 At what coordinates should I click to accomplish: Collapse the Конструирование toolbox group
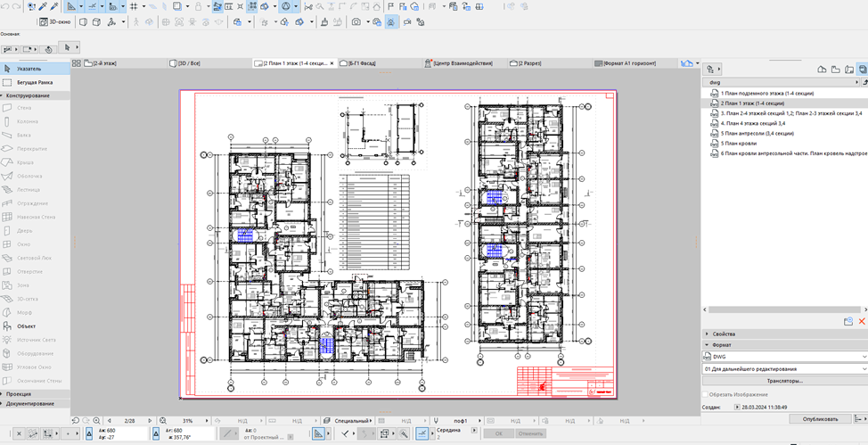click(35, 95)
